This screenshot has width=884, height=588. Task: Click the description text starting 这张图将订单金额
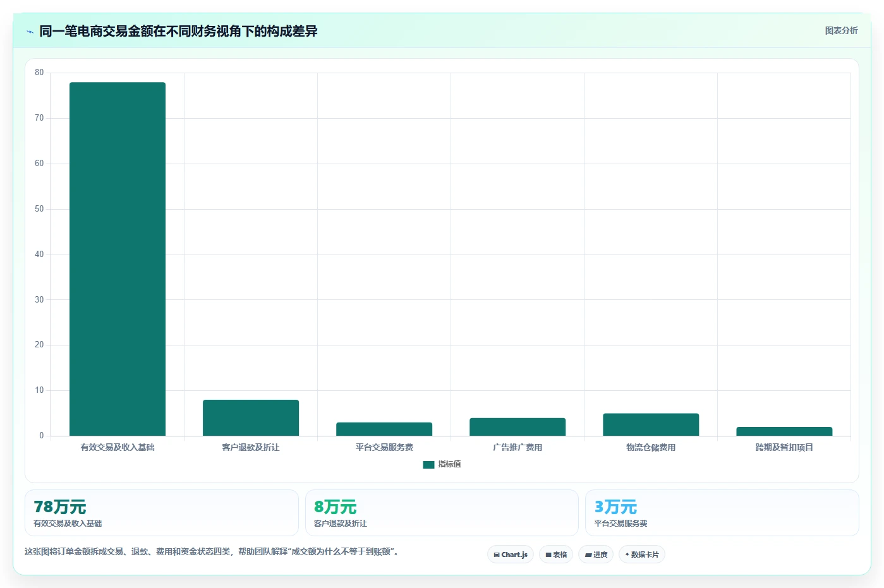(212, 551)
